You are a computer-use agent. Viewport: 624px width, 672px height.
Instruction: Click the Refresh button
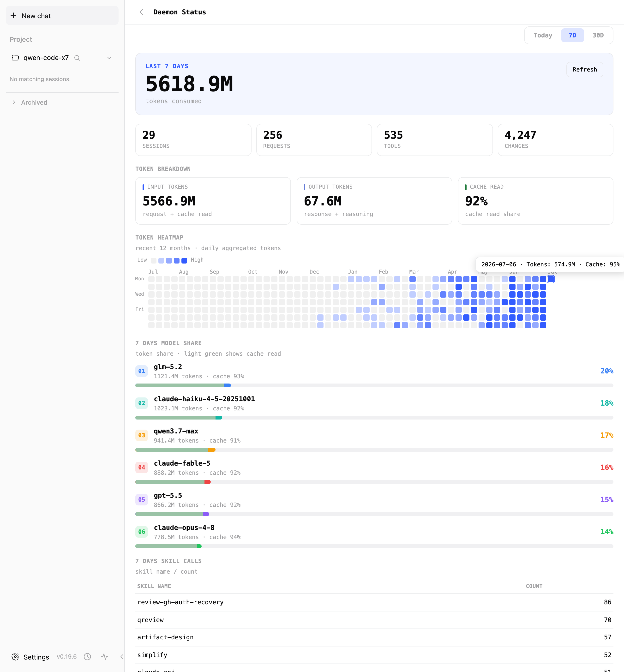tap(584, 70)
